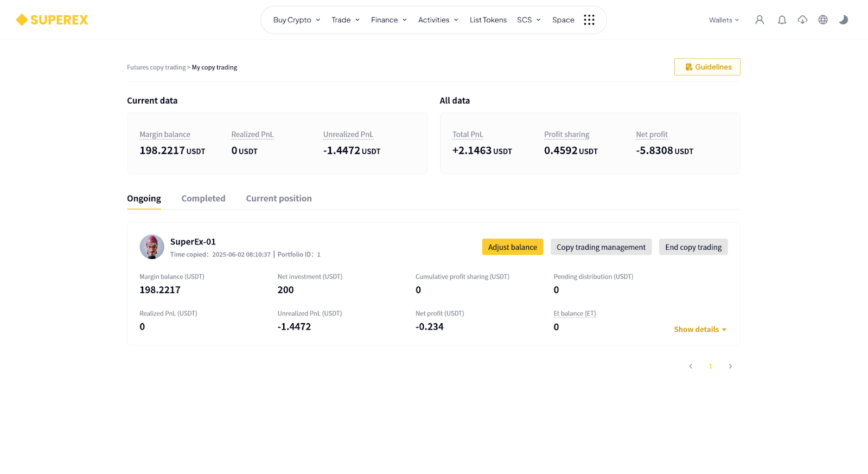This screenshot has width=868, height=474.
Task: Open Copy trading management
Action: click(601, 247)
